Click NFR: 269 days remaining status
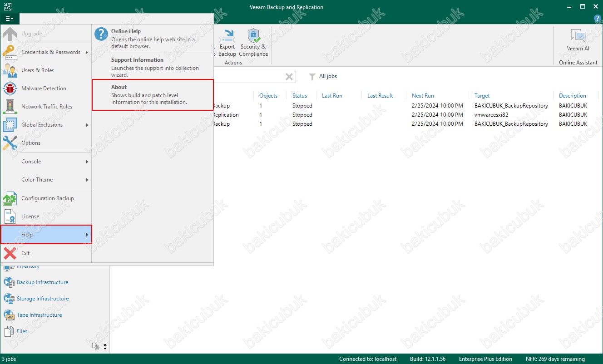 point(555,359)
